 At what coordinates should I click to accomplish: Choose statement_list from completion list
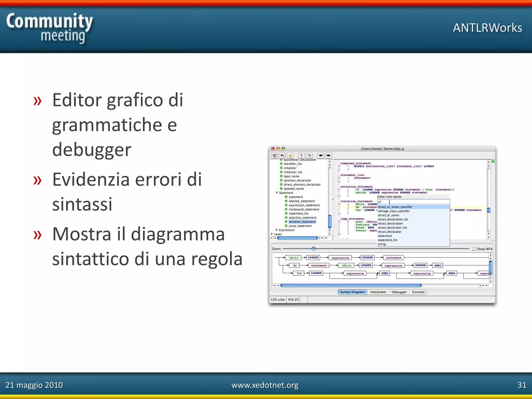(x=413, y=240)
